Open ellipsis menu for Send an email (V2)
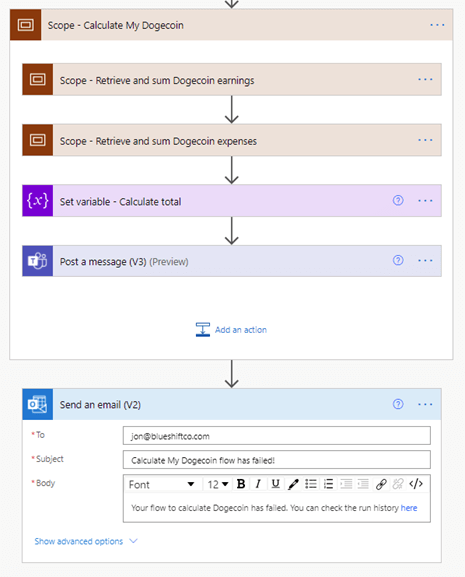This screenshot has height=577, width=465. click(x=425, y=404)
